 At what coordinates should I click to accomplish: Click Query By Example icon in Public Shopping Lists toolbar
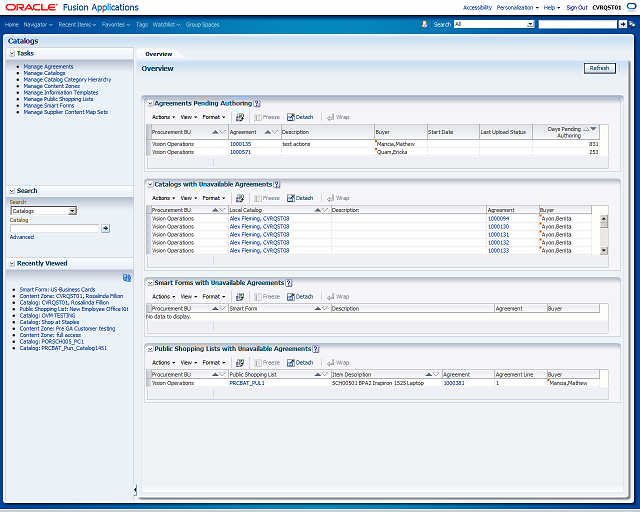(x=240, y=363)
